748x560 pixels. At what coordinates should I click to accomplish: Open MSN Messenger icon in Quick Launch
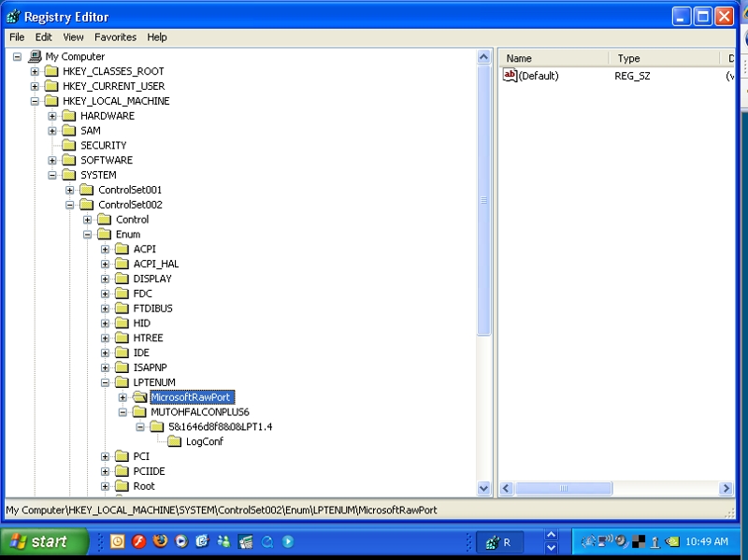click(x=223, y=541)
